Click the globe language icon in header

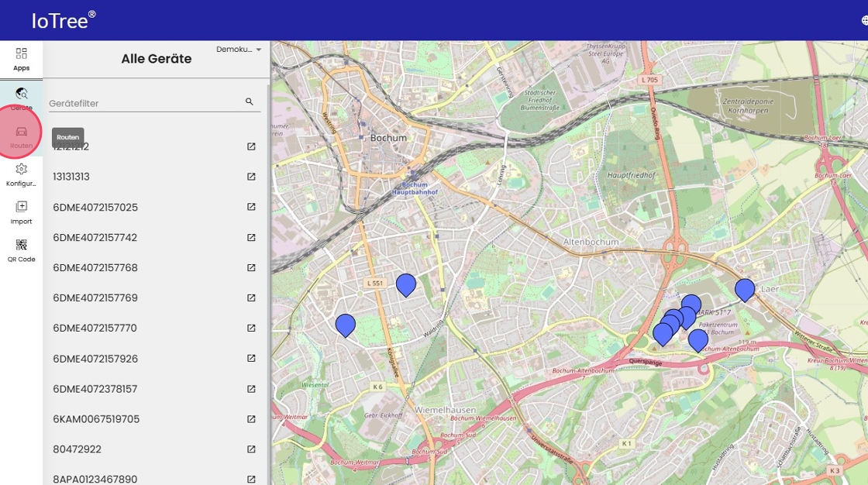tap(865, 21)
